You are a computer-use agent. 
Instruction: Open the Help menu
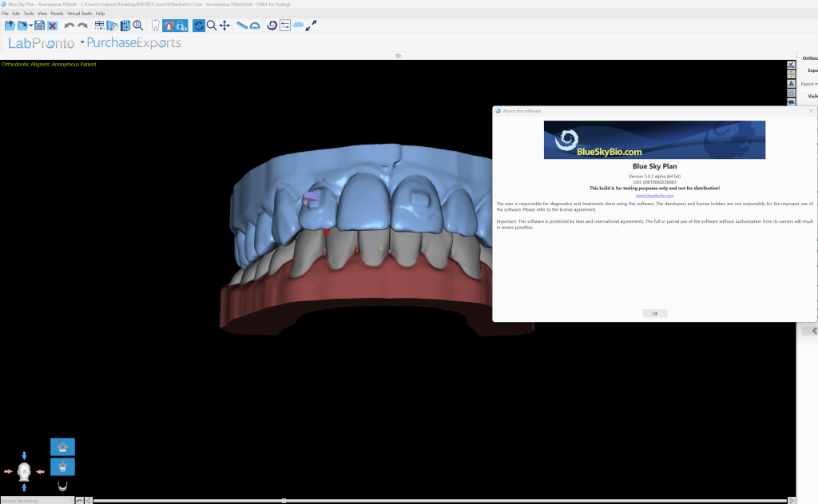[100, 14]
